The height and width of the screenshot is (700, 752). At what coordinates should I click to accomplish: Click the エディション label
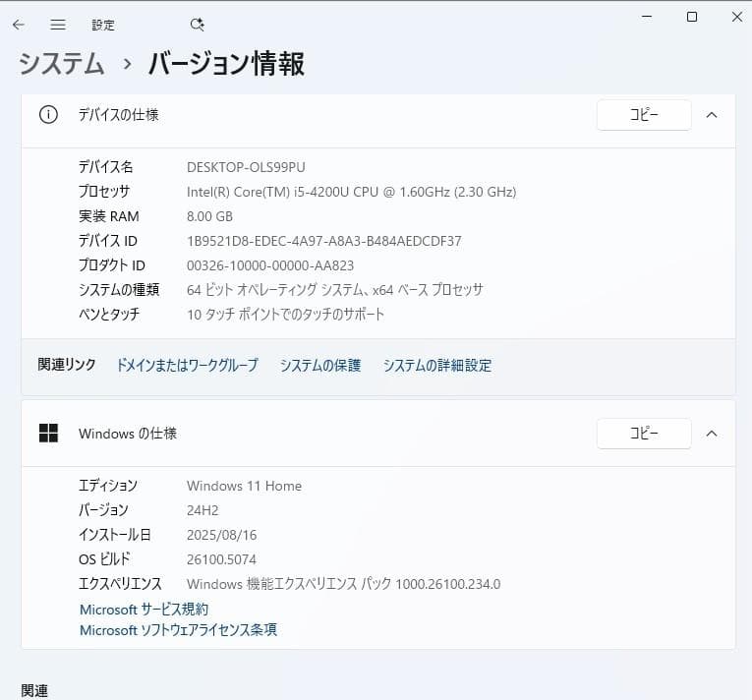(108, 486)
